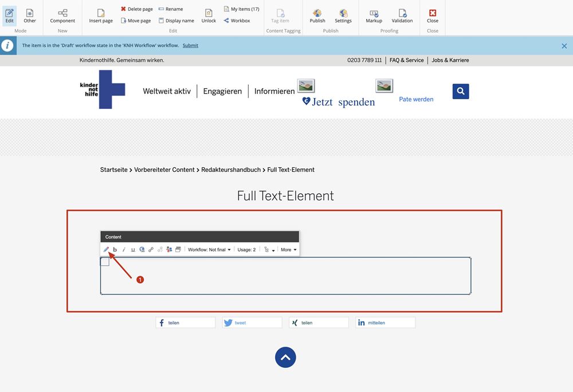Toggle italic formatting in Content toolbar
The height and width of the screenshot is (392, 573).
coord(124,250)
